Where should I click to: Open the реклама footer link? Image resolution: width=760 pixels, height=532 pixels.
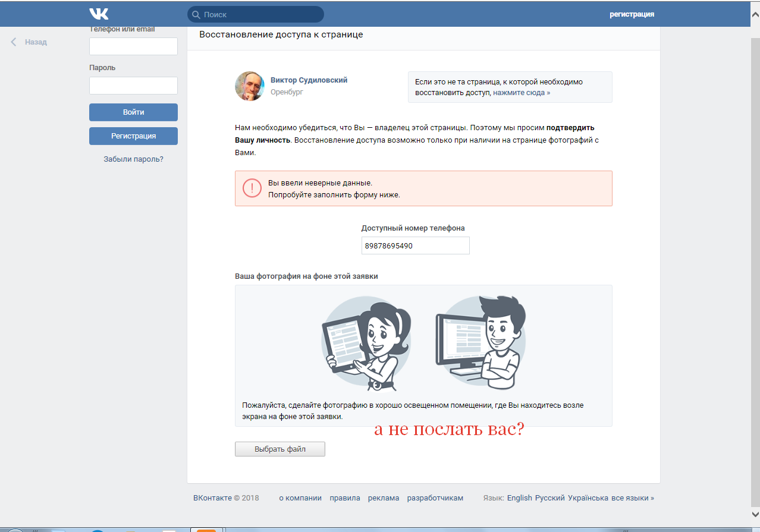pyautogui.click(x=384, y=498)
